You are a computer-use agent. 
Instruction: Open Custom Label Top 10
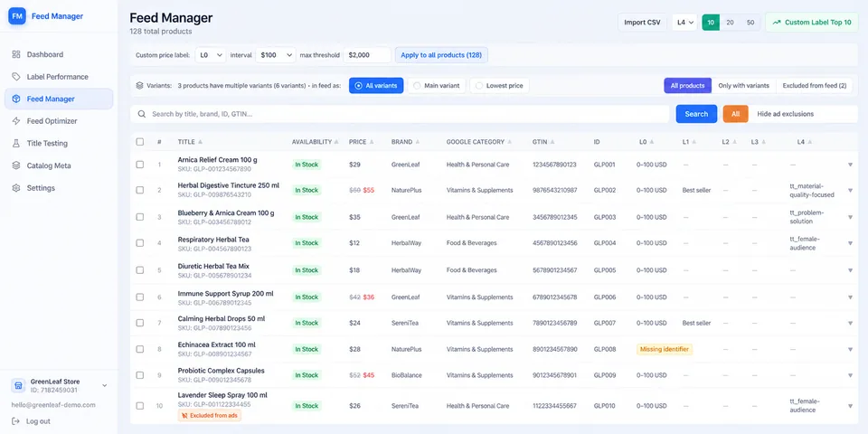812,22
